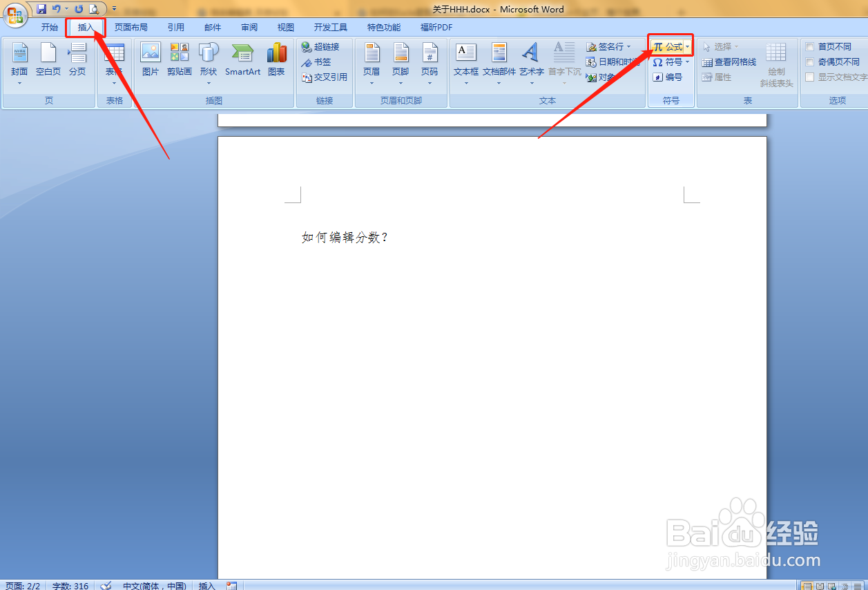Insert an equation with the π 公式 button
Image resolution: width=868 pixels, height=590 pixels.
click(667, 47)
